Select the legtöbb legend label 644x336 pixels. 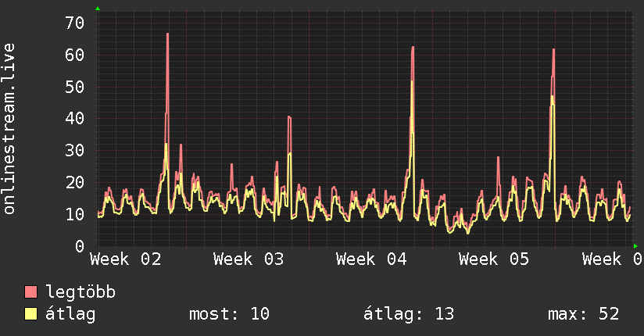tap(81, 292)
